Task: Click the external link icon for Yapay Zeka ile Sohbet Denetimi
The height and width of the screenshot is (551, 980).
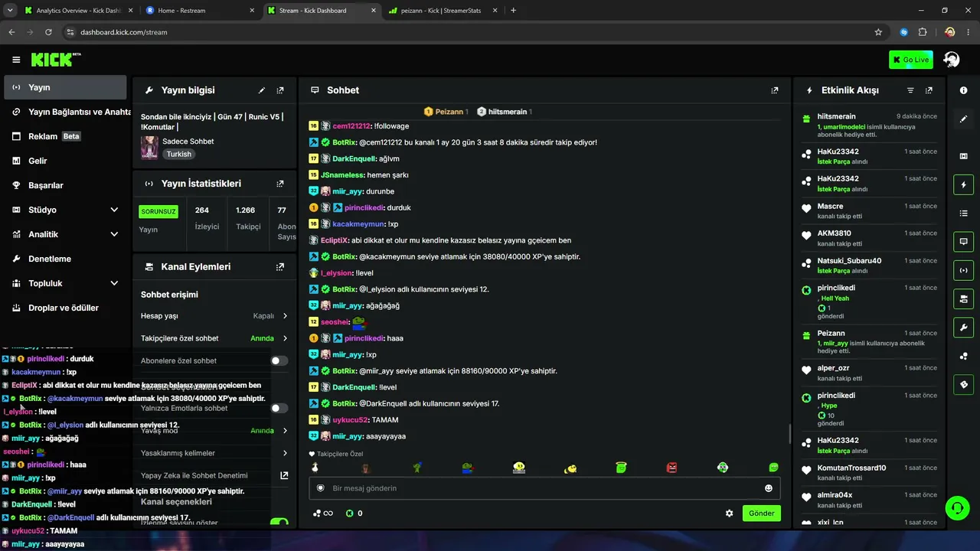Action: tap(284, 475)
